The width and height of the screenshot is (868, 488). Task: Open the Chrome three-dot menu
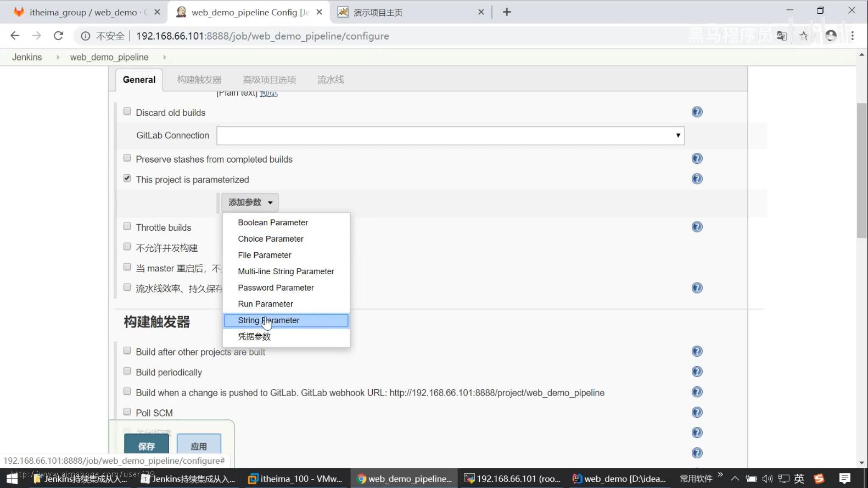(x=852, y=36)
